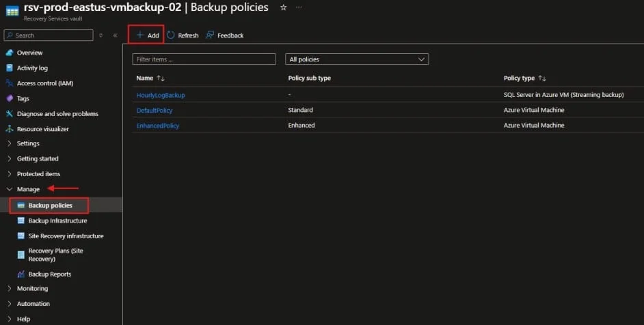Click the Resource visualizer hierarchy icon

[x=10, y=129]
